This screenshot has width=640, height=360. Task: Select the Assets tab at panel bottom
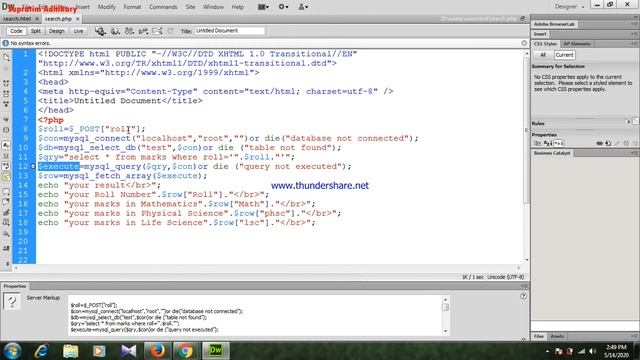pos(557,336)
